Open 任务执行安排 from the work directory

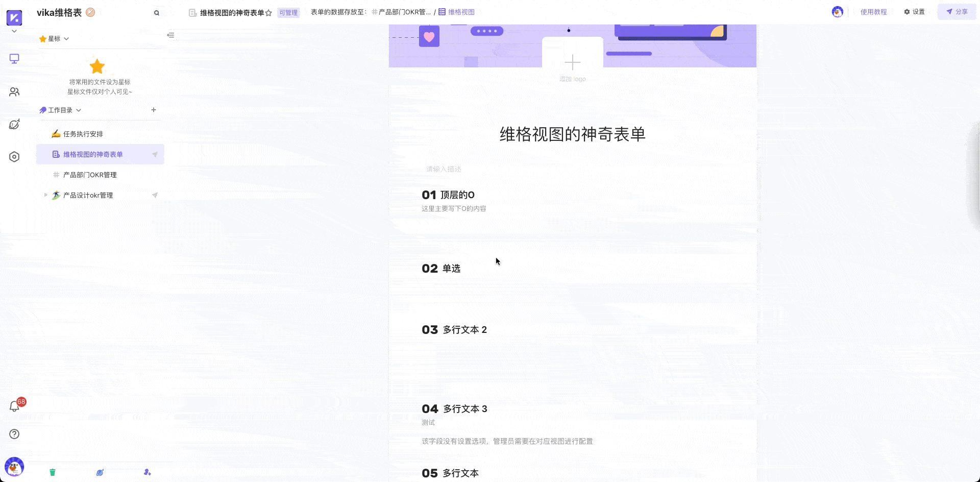83,133
